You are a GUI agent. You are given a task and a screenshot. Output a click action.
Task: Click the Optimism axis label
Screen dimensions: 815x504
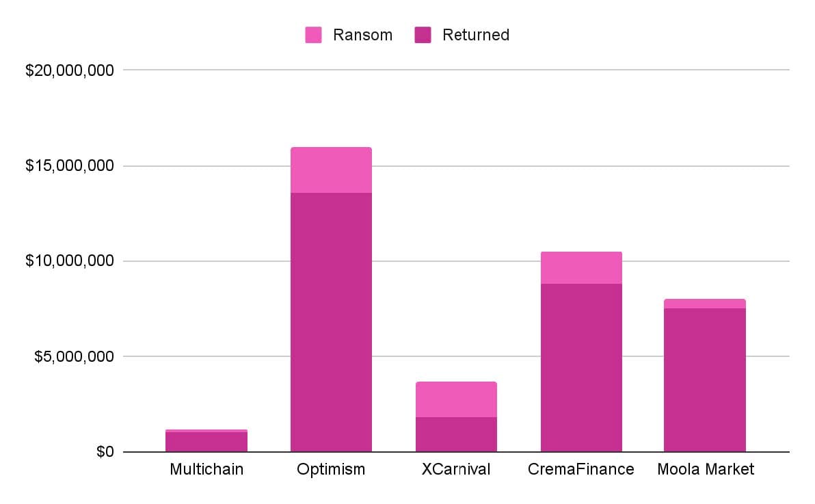coord(331,470)
